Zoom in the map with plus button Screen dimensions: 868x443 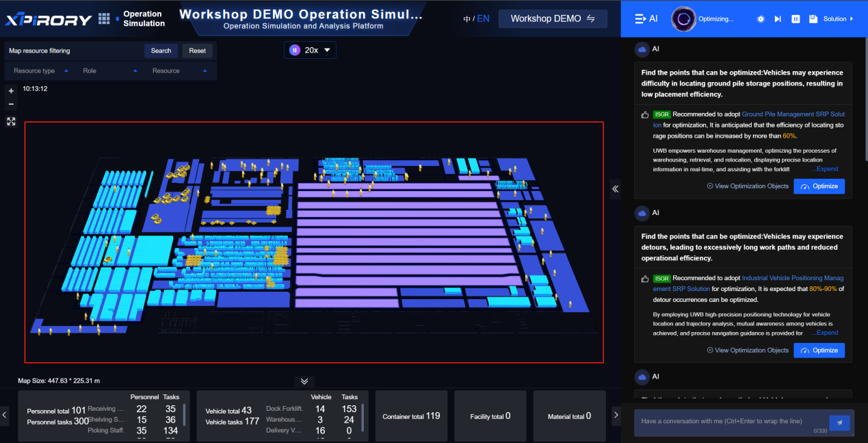point(11,91)
